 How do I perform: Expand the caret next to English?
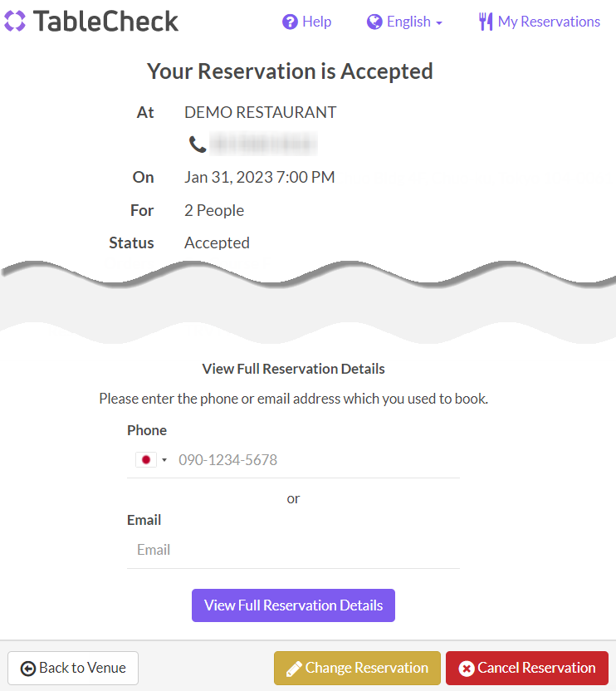(x=438, y=22)
